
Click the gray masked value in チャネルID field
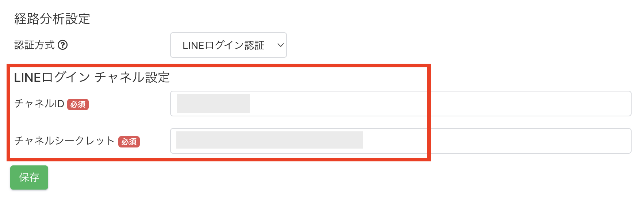[x=213, y=104]
